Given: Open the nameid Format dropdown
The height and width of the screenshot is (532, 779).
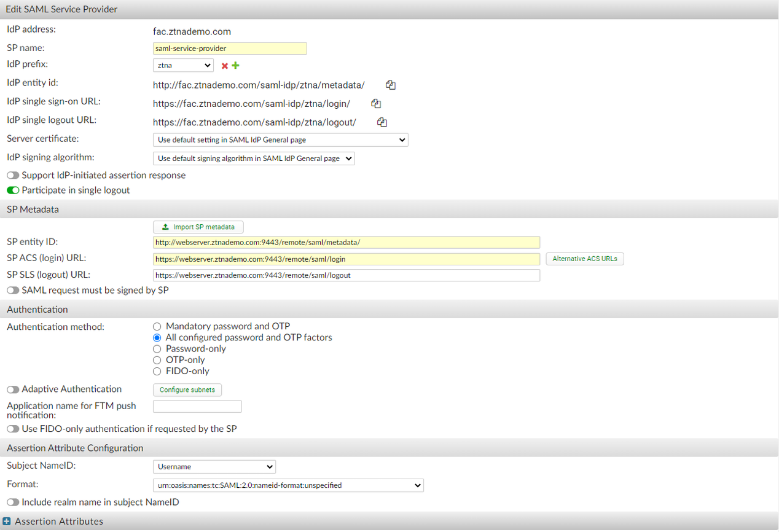Looking at the screenshot, I should click(x=288, y=485).
